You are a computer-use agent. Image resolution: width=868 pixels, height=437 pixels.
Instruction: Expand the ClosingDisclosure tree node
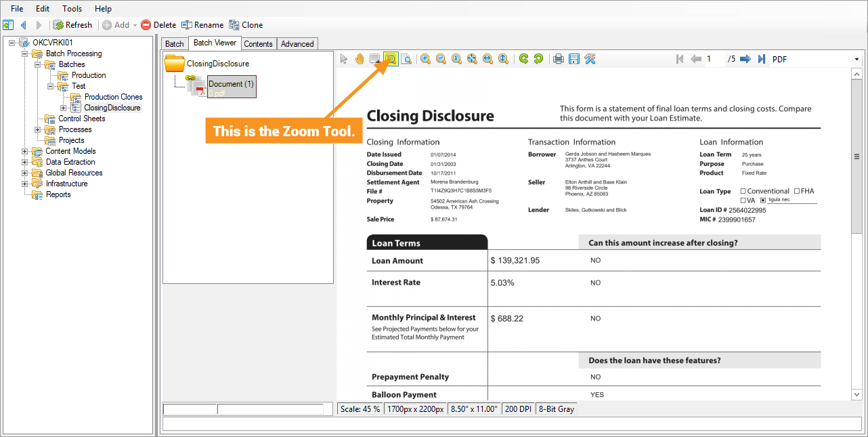pyautogui.click(x=64, y=108)
